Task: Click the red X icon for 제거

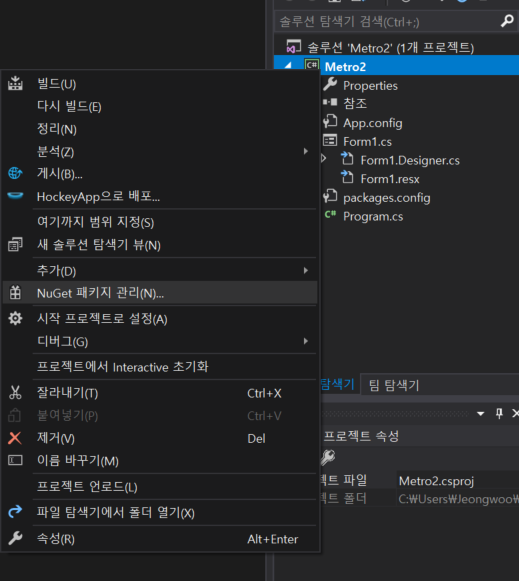Action: (15, 438)
